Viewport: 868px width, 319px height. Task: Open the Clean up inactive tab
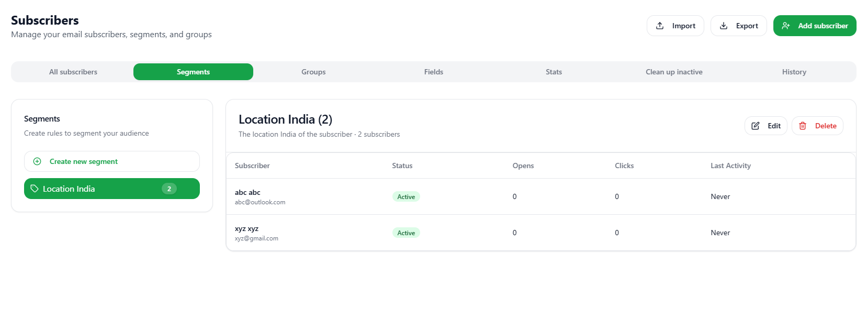pyautogui.click(x=674, y=72)
